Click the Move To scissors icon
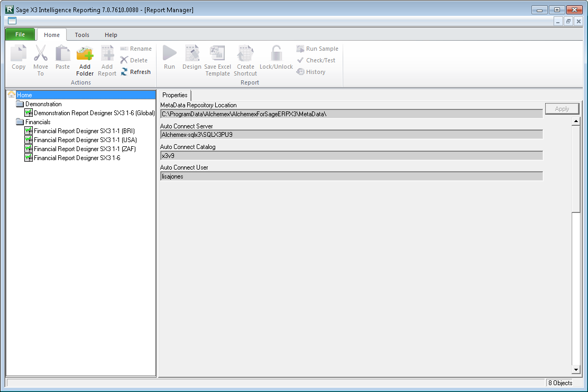This screenshot has height=392, width=588. 41,53
